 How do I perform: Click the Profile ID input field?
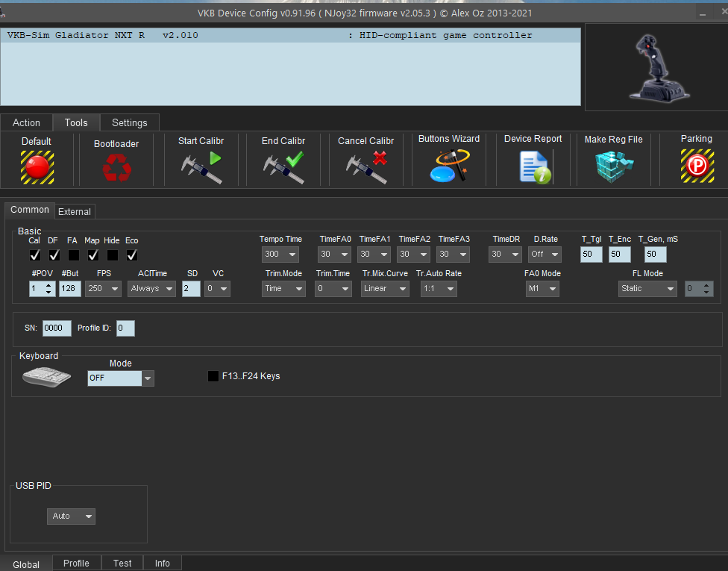(125, 328)
